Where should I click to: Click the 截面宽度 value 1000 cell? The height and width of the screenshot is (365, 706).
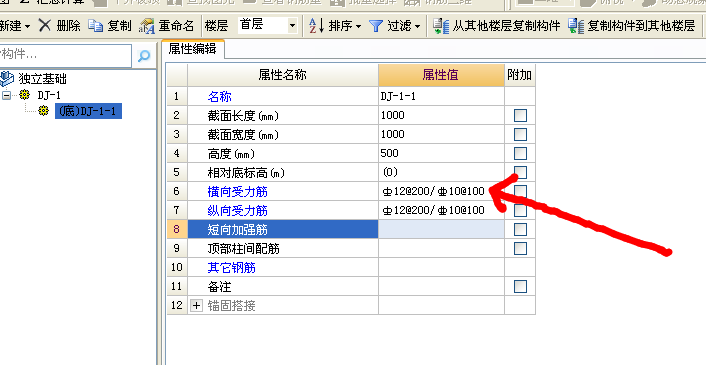click(441, 134)
